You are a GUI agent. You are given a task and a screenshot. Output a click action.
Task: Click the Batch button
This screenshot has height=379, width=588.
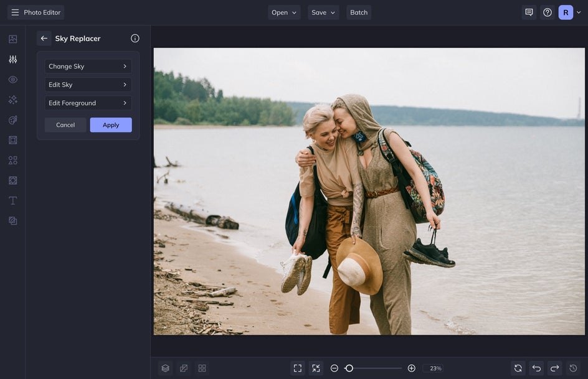pyautogui.click(x=359, y=12)
